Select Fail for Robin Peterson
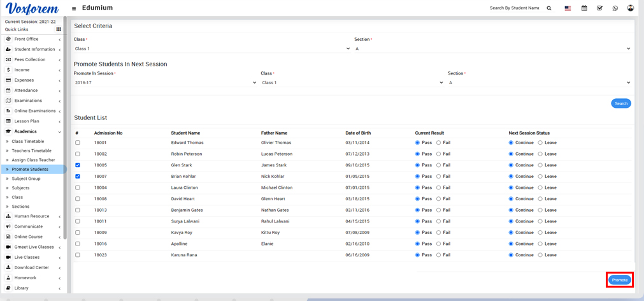644x301 pixels. pos(438,154)
